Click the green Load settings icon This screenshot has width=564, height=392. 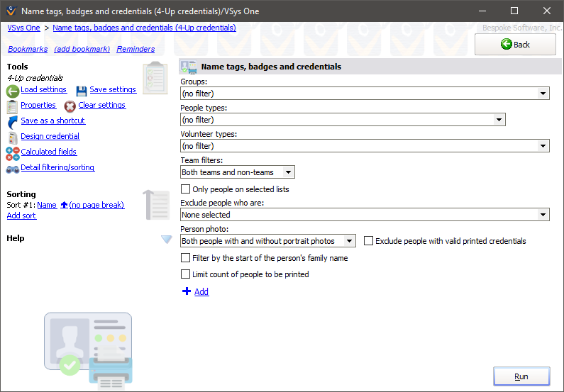(13, 91)
